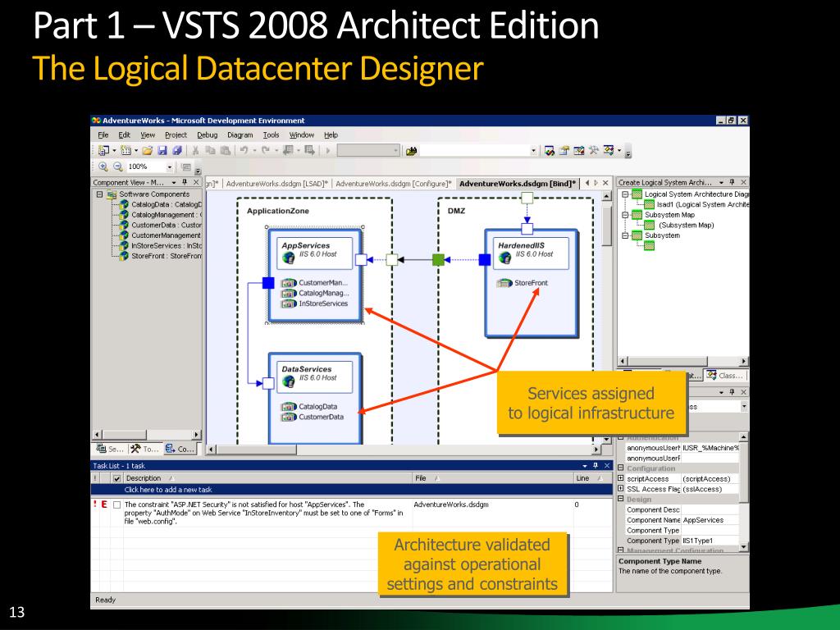Open the zoom percentage 100% dropdown
Viewport: 840px width, 630px height.
[170, 167]
